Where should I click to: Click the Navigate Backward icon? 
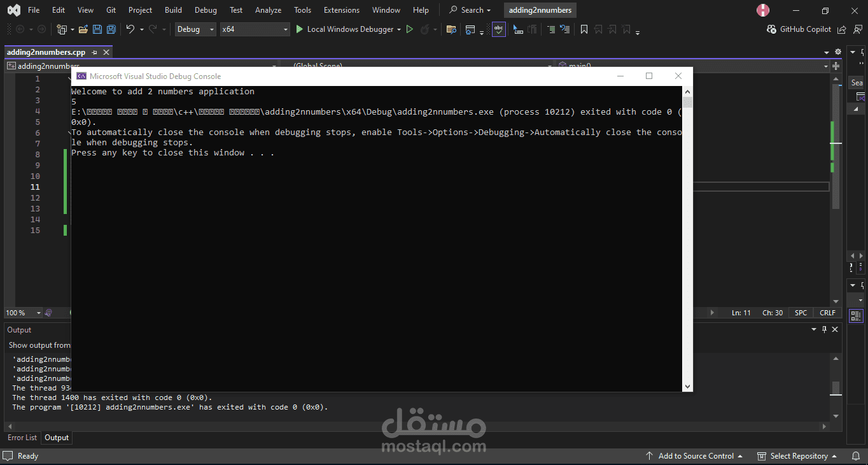20,29
